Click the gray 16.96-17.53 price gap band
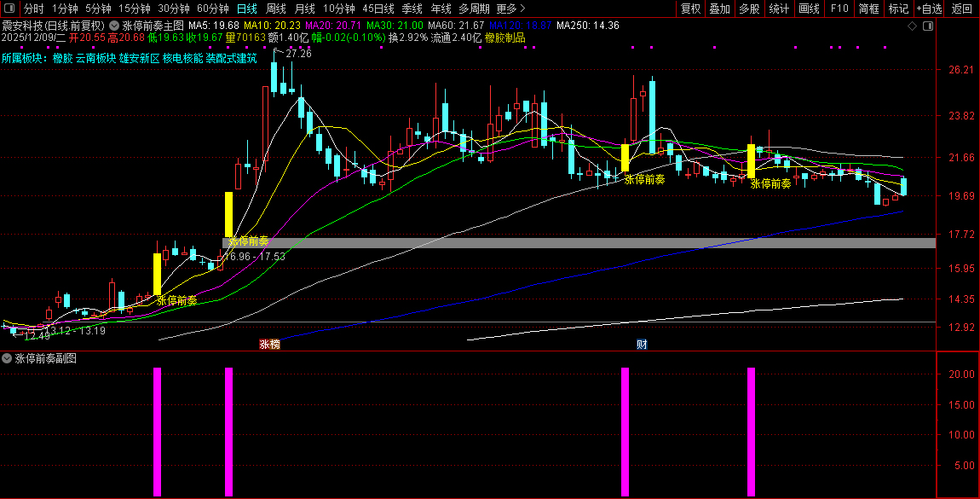980x499 pixels. [579, 243]
